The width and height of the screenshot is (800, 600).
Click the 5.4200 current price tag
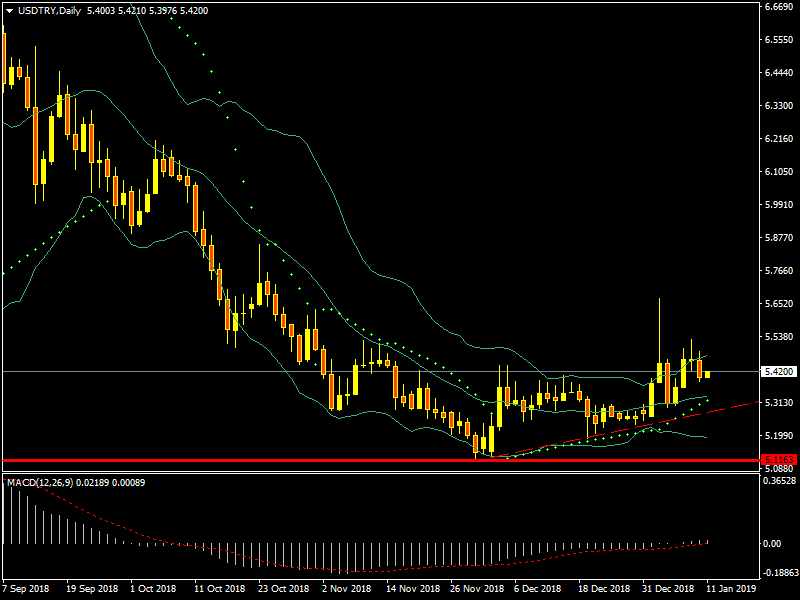coord(777,372)
